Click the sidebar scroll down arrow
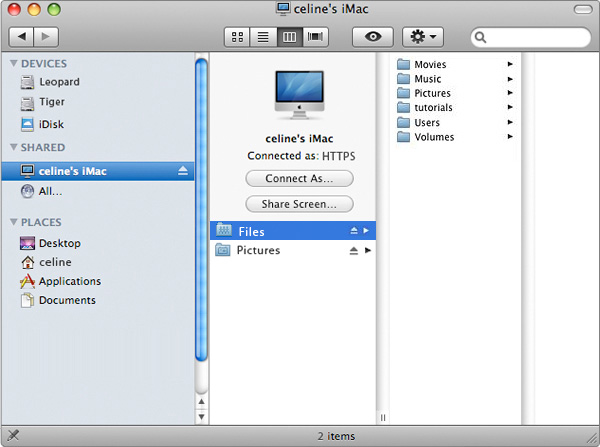 point(201,416)
